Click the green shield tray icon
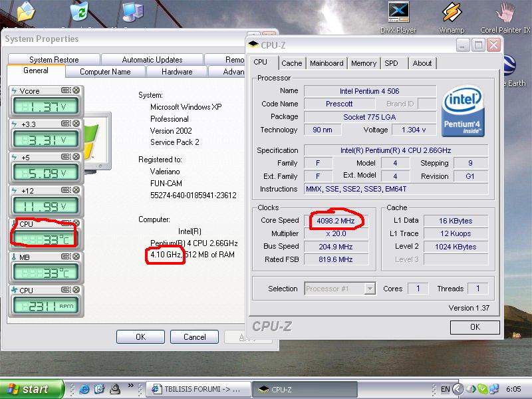The width and height of the screenshot is (532, 399). [x=482, y=389]
